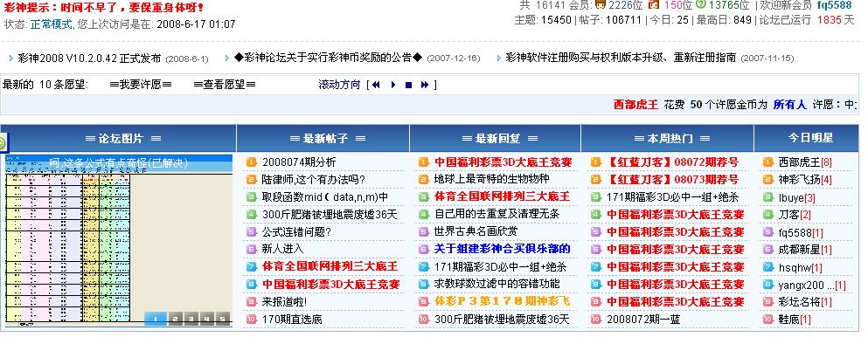Switch forum picture to slide 5
This screenshot has height=344, width=868.
tap(223, 319)
